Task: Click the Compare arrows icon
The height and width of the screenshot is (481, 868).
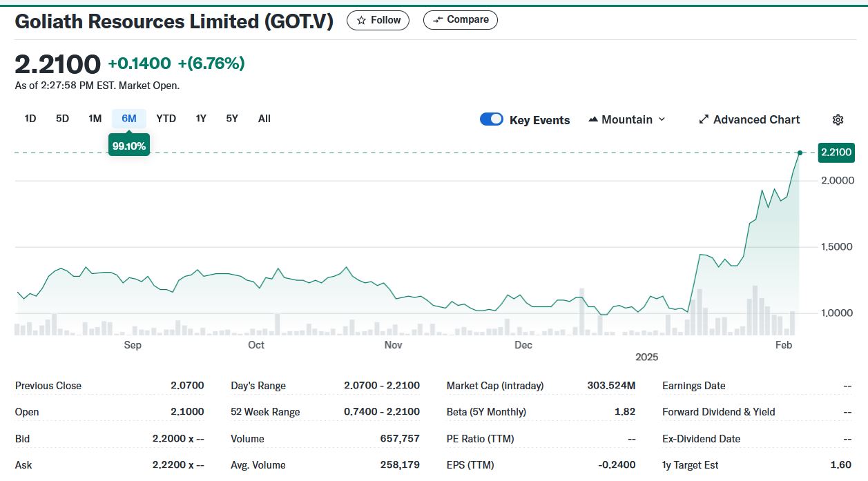Action: 437,20
